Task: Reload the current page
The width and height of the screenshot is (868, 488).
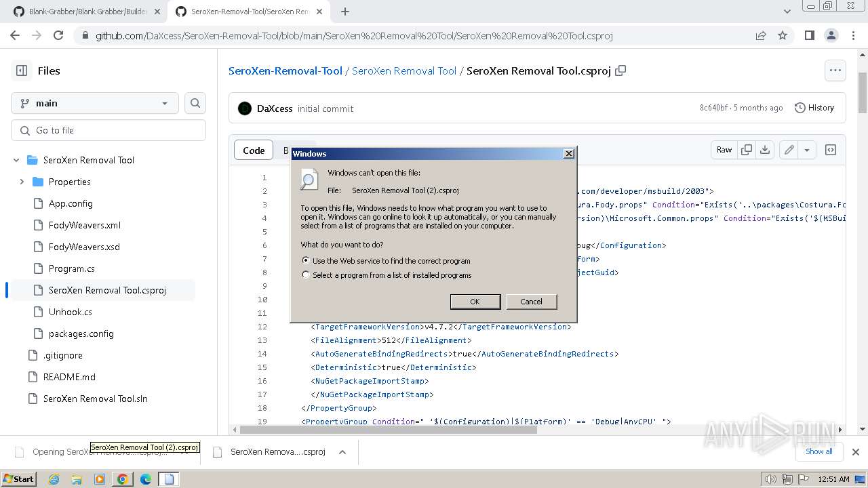Action: [x=58, y=35]
